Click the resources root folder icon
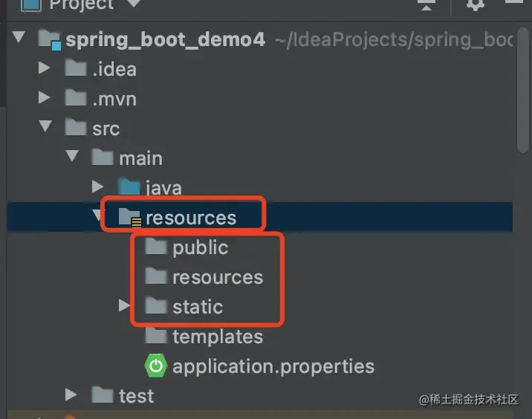Screen dimensions: 532x419 coord(129,217)
